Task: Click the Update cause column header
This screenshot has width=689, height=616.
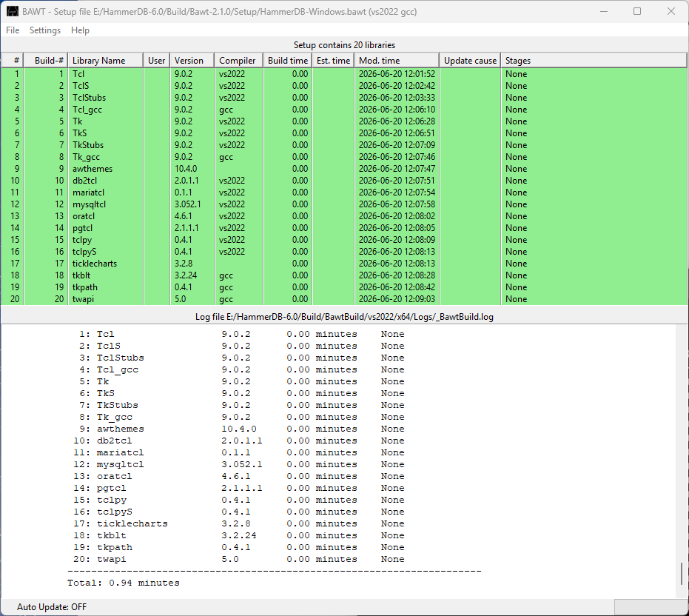Action: coord(470,61)
